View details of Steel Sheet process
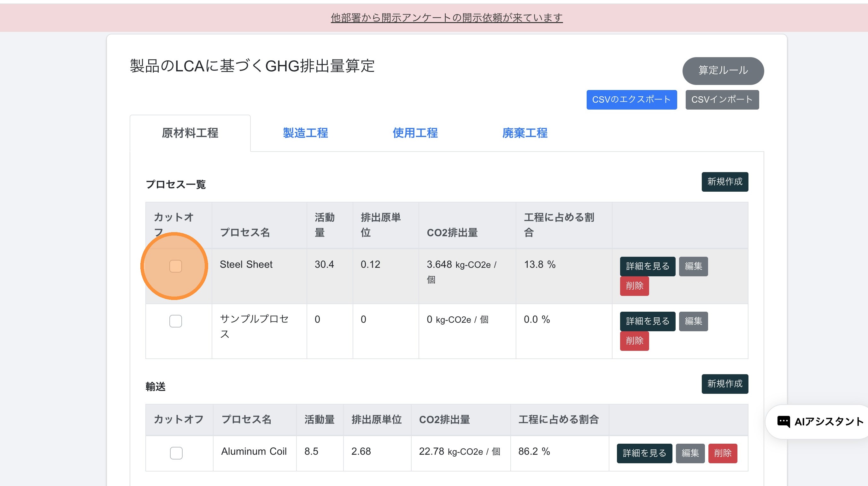Viewport: 868px width, 486px height. click(647, 267)
